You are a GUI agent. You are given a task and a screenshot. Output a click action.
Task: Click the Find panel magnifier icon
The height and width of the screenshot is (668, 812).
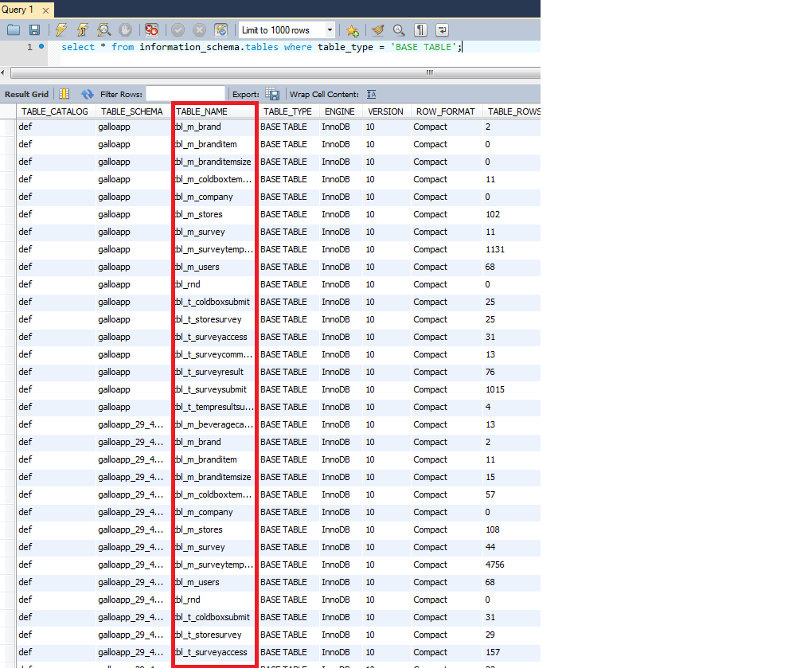(x=399, y=29)
